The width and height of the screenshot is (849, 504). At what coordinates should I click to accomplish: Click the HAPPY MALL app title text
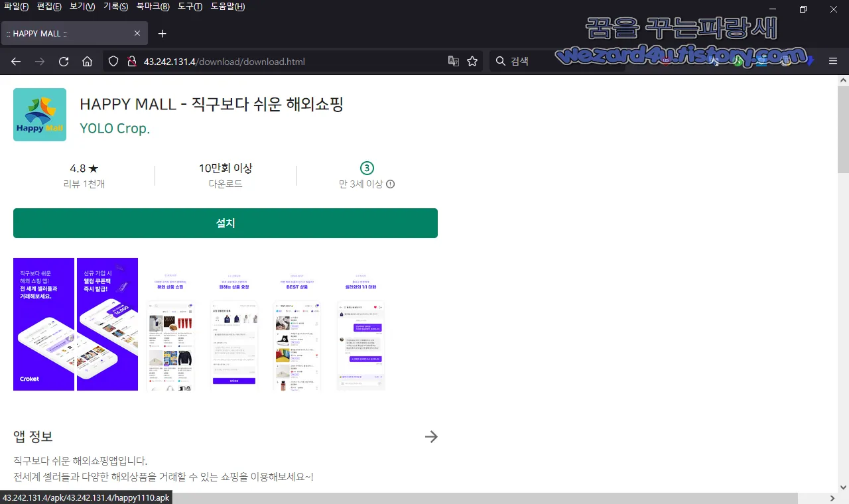212,104
